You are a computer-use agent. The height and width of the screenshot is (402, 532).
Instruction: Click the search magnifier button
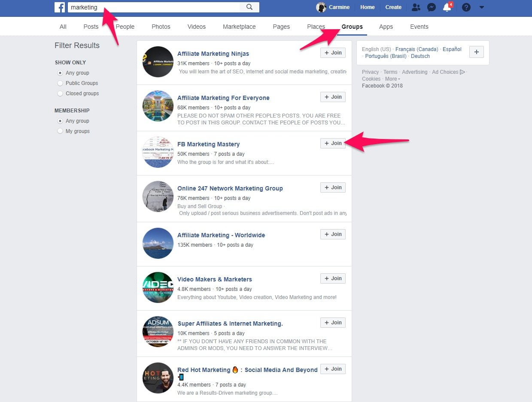(249, 7)
